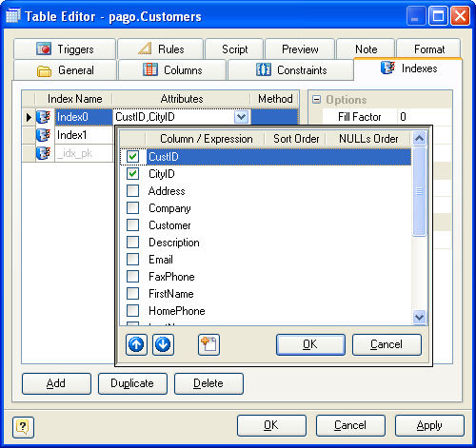Click the Delete index button

pyautogui.click(x=208, y=383)
